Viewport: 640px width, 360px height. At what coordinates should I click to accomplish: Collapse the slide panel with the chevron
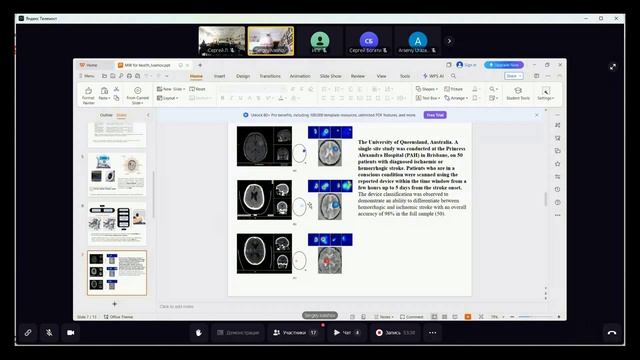tap(148, 115)
